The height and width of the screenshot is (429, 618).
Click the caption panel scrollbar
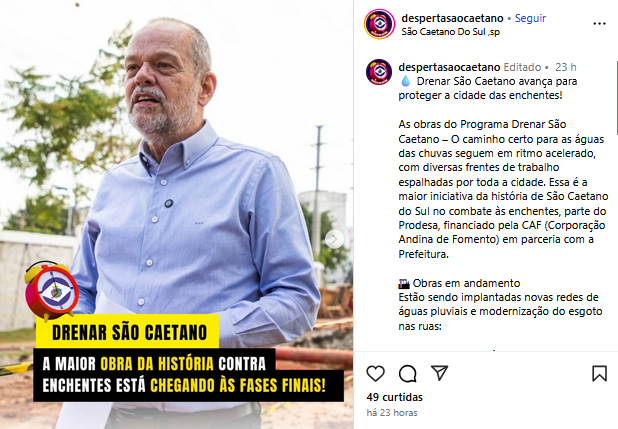616,98
